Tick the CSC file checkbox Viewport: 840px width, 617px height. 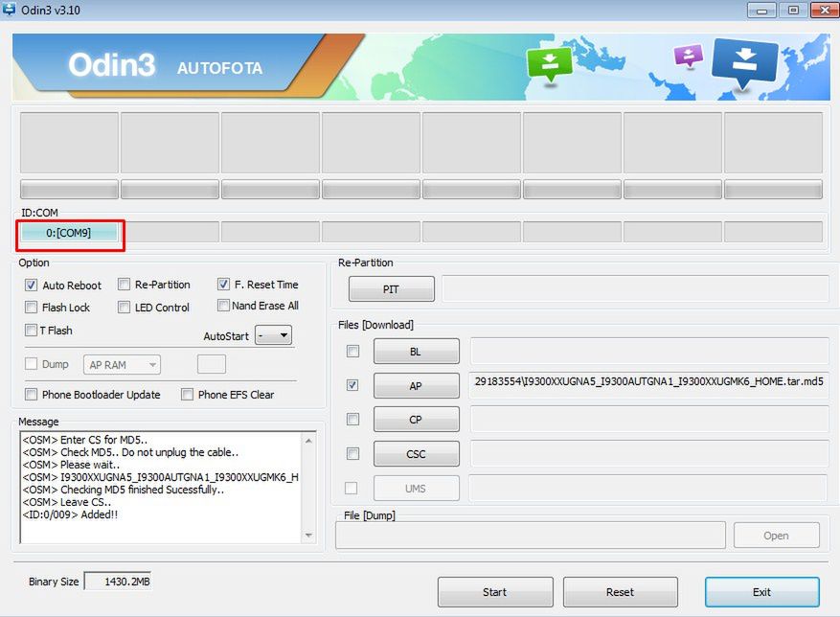pyautogui.click(x=352, y=453)
